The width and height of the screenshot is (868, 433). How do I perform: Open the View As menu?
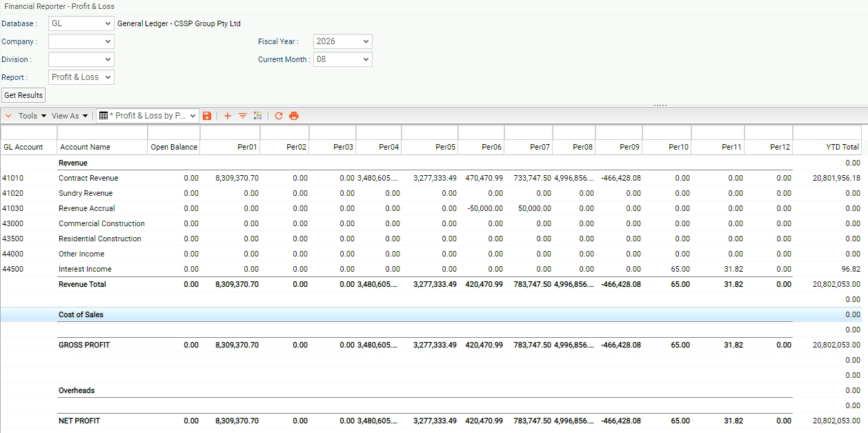pos(70,116)
